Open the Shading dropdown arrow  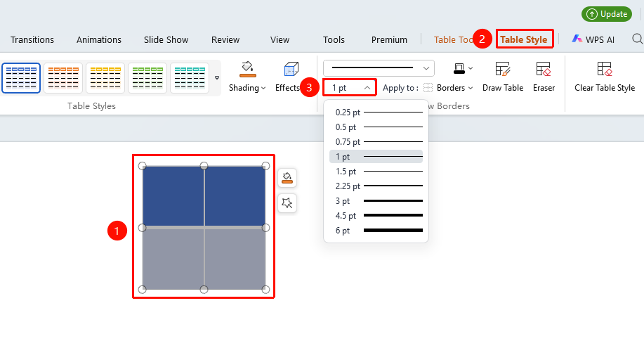(263, 88)
